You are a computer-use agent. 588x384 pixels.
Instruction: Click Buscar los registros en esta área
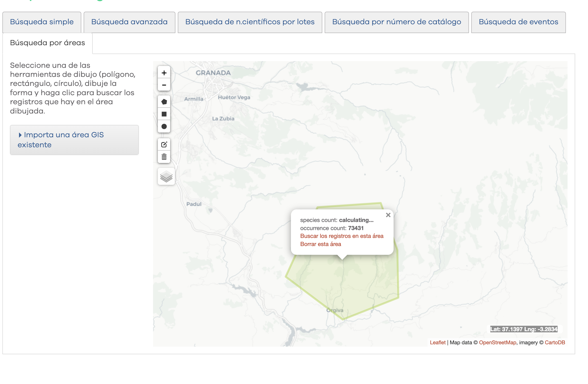(342, 236)
